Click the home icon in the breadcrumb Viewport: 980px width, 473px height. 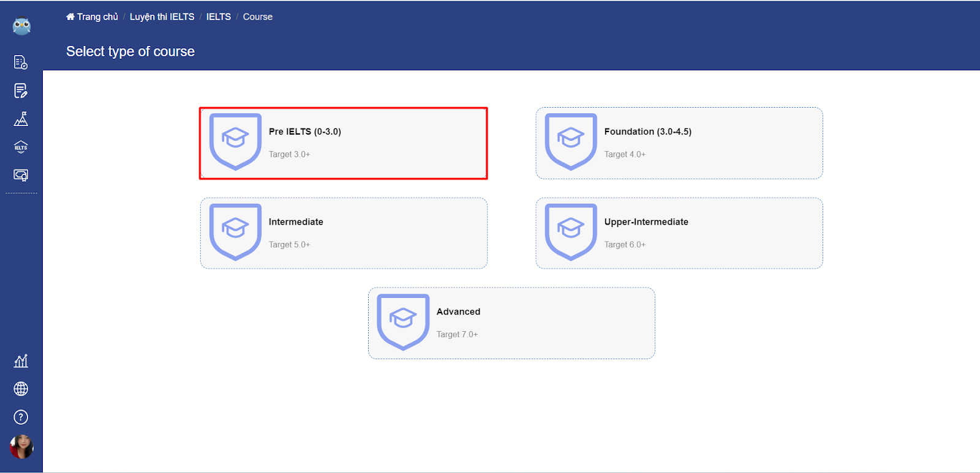point(70,17)
